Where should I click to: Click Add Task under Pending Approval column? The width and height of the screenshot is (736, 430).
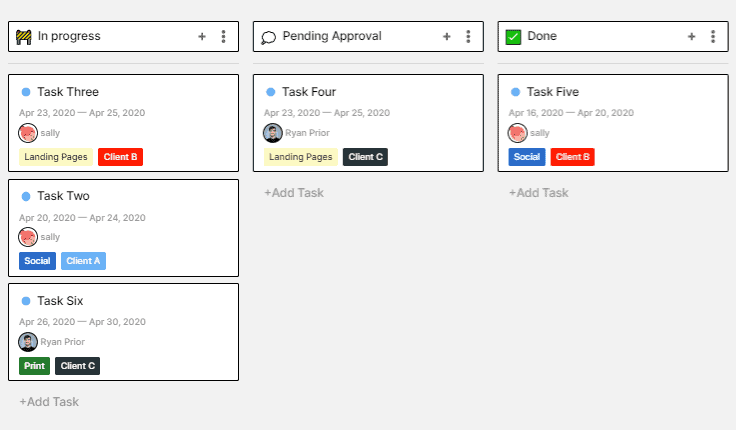pos(294,193)
